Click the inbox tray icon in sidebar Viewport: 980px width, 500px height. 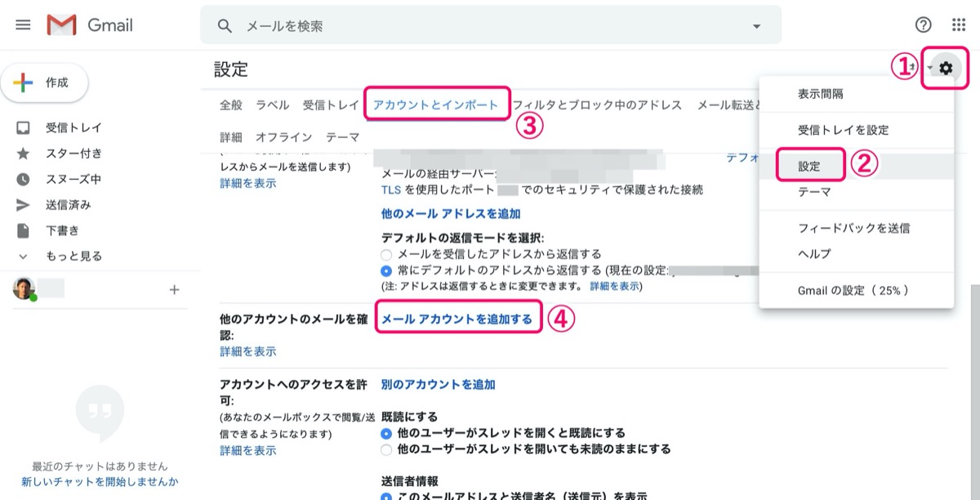(x=23, y=127)
